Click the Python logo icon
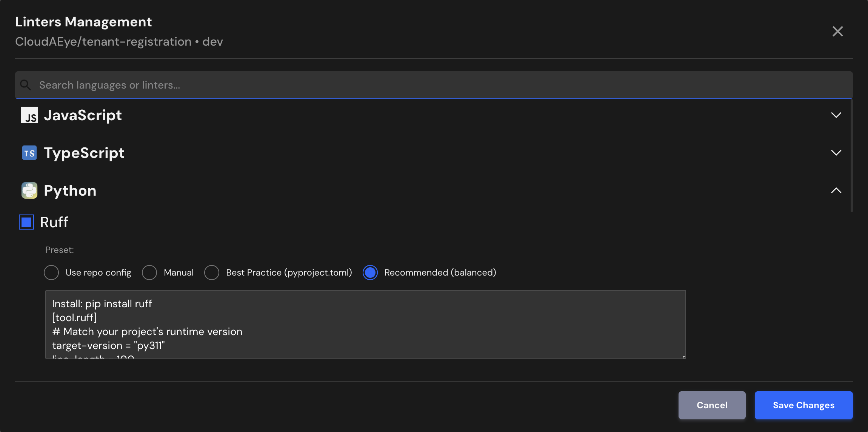This screenshot has width=868, height=432. (x=29, y=191)
